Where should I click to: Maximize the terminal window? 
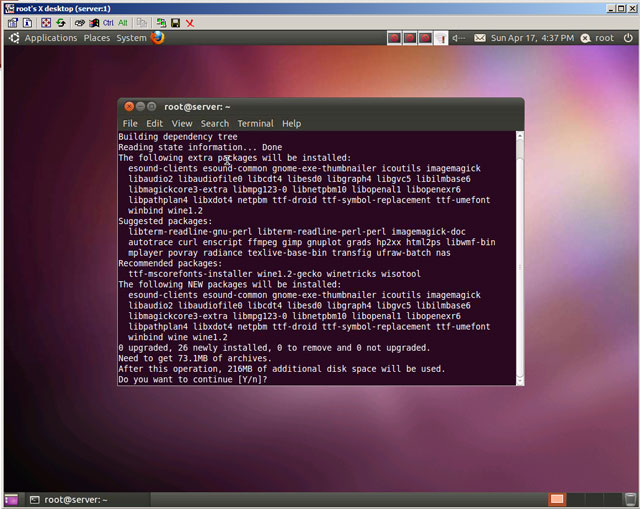(x=151, y=107)
